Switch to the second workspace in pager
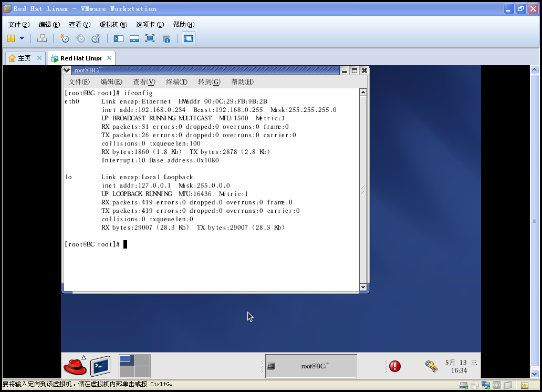The height and width of the screenshot is (392, 542). coord(142,360)
